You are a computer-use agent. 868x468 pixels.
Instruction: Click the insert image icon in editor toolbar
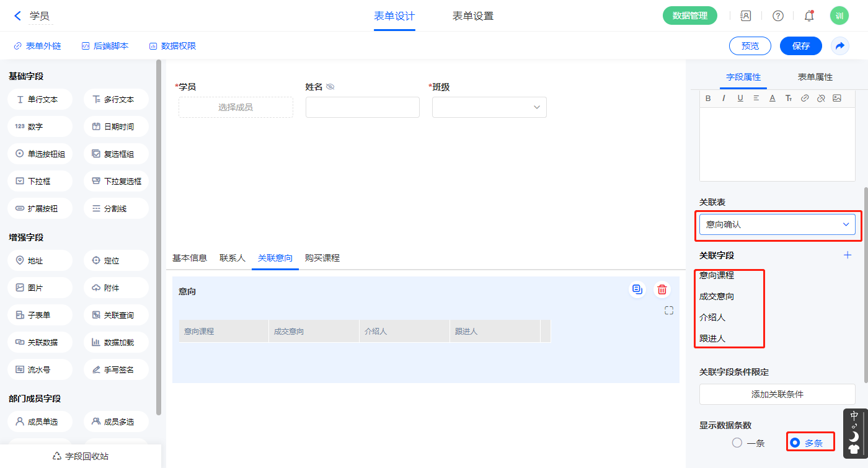point(837,98)
